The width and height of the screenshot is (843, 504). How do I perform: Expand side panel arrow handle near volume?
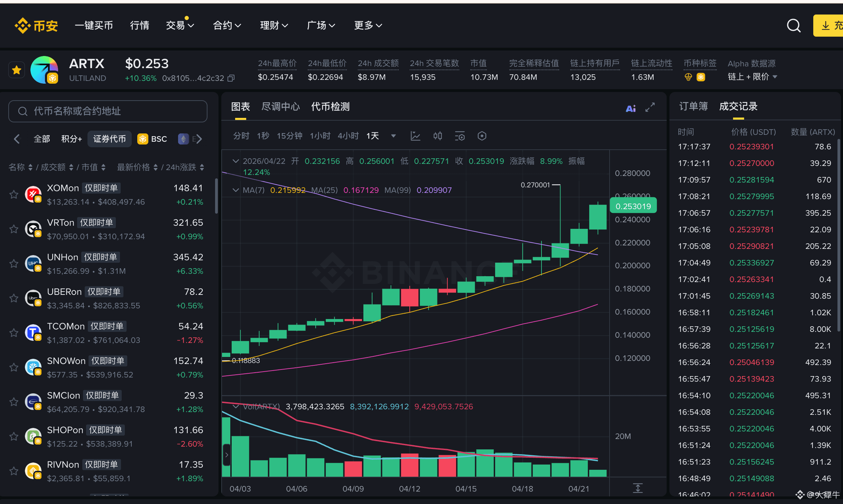click(x=227, y=455)
